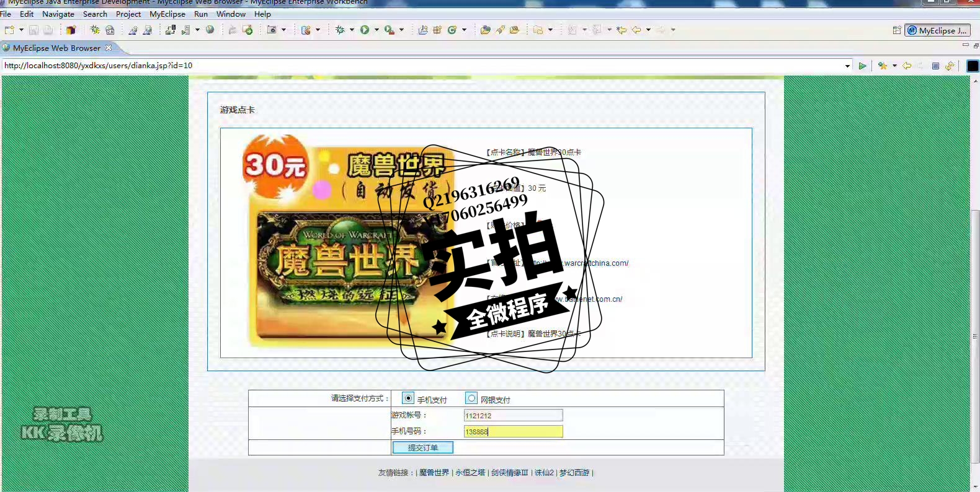Click the add bookmark star icon
Image resolution: width=980 pixels, height=492 pixels.
click(x=883, y=66)
